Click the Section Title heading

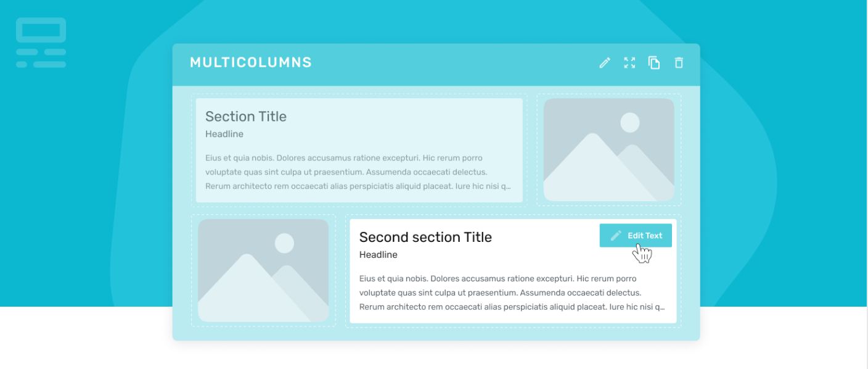pyautogui.click(x=246, y=117)
